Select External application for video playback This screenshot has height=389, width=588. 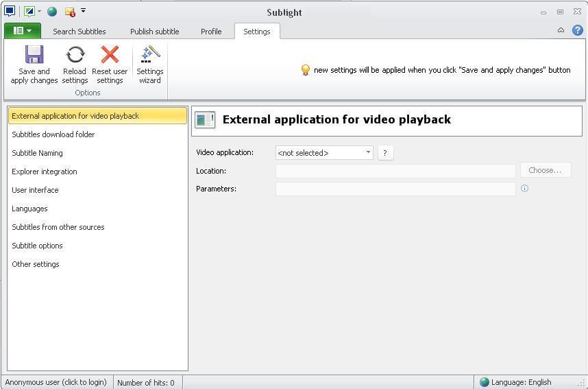97,116
